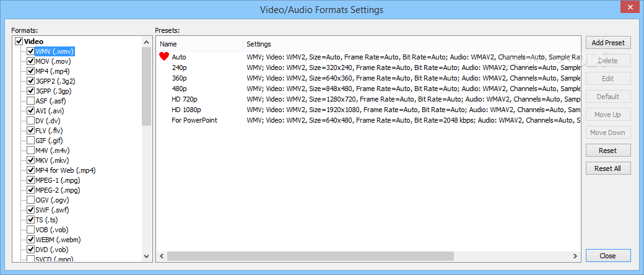Click the Default button

[x=608, y=97]
